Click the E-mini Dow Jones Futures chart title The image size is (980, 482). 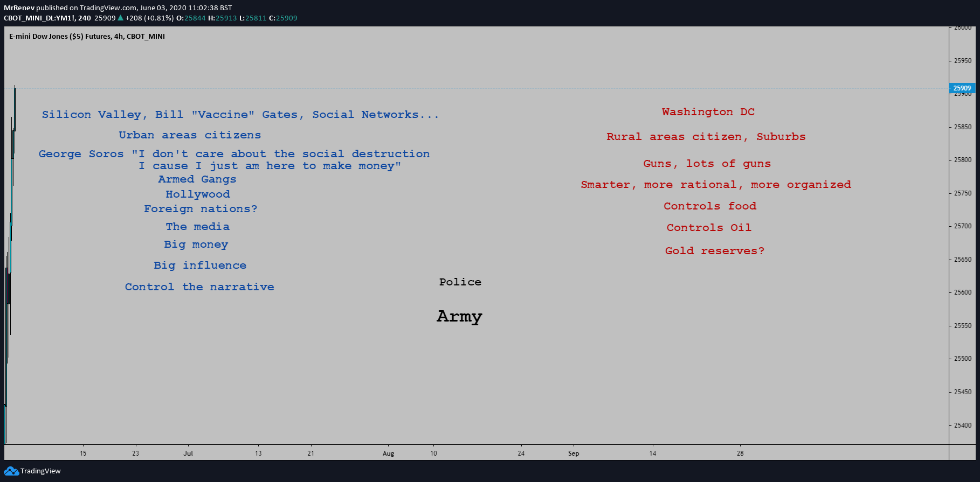tap(87, 37)
